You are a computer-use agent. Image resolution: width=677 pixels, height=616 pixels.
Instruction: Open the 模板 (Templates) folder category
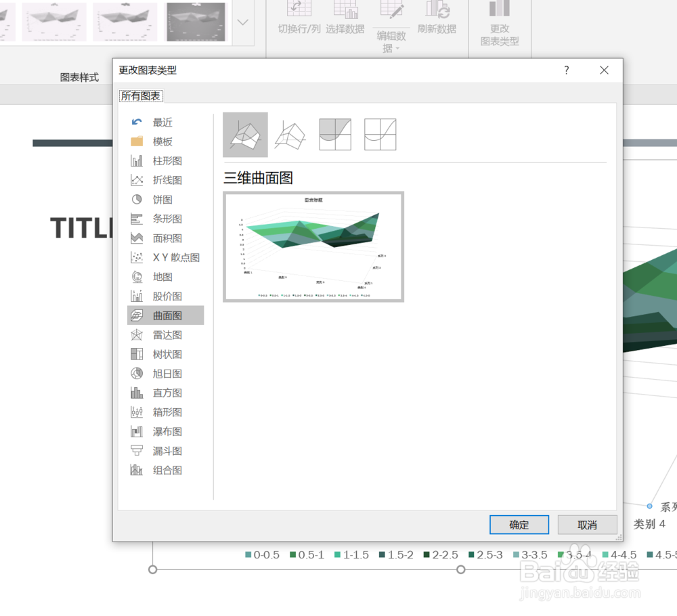click(x=165, y=141)
